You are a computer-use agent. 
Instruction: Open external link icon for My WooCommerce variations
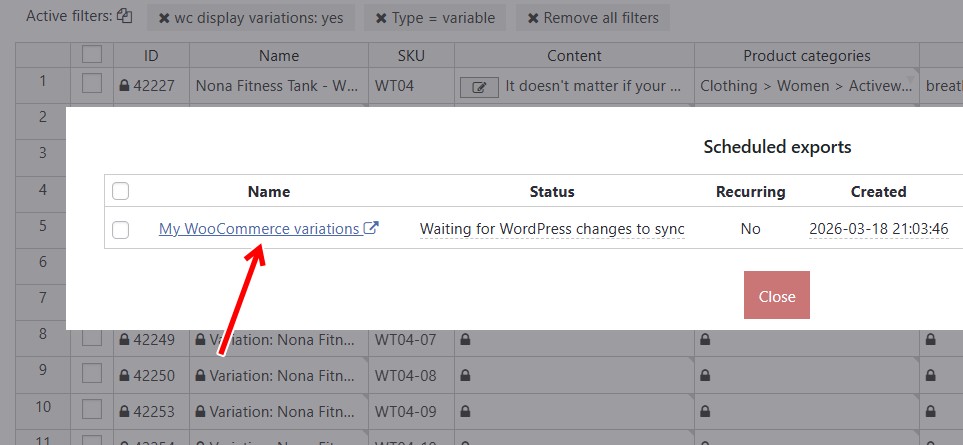[372, 228]
